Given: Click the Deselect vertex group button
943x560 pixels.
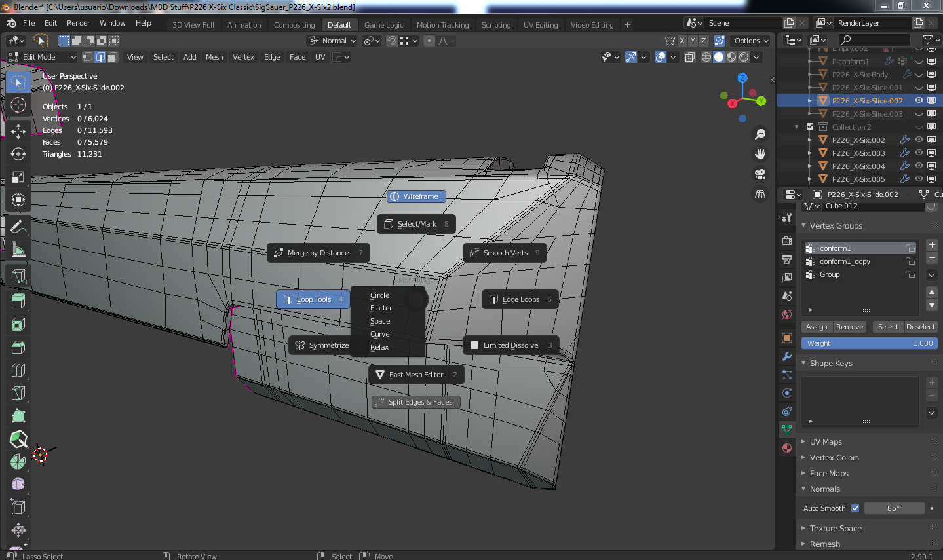Looking at the screenshot, I should 921,327.
